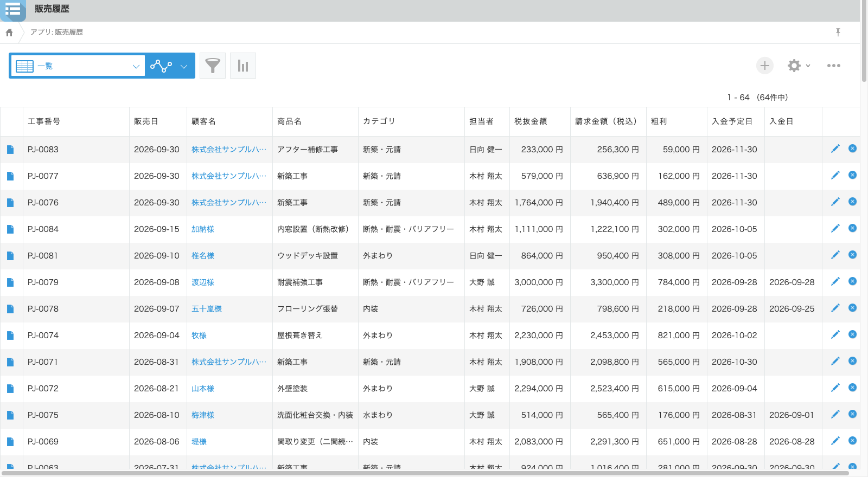Delete the PJ-0076 record

[x=853, y=202]
